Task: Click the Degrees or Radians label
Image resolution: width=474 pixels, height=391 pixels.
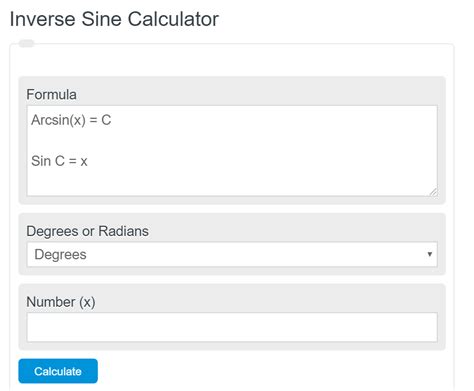Action: click(87, 231)
